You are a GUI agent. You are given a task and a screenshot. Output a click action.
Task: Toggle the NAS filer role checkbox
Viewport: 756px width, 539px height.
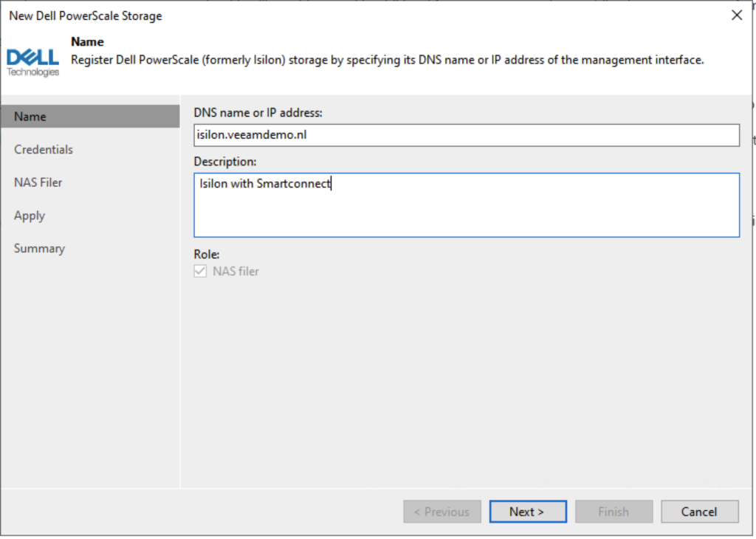coord(200,271)
